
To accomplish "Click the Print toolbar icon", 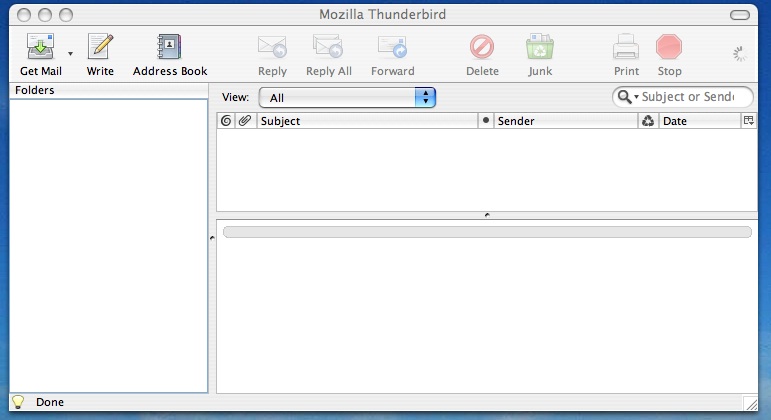I will click(x=626, y=47).
